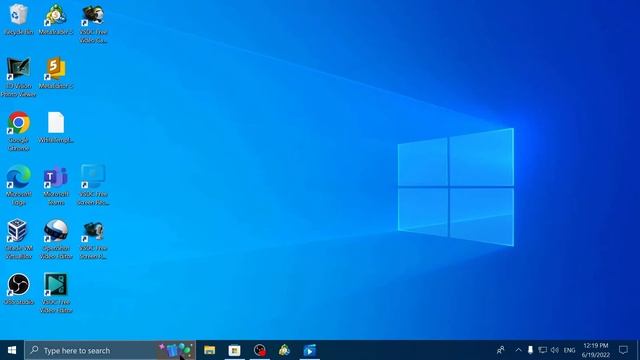Open MetaTrader from the taskbar

284,350
